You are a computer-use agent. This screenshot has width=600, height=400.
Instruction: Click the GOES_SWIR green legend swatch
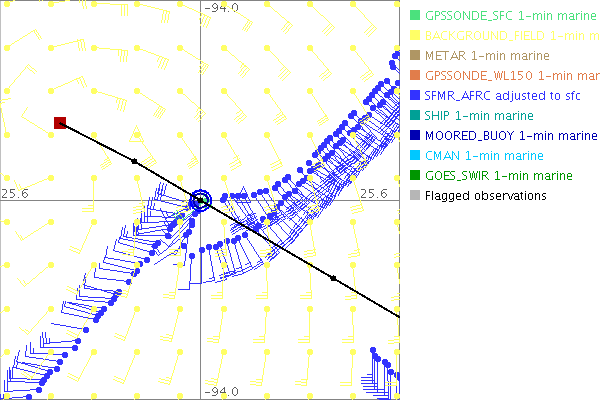(414, 176)
